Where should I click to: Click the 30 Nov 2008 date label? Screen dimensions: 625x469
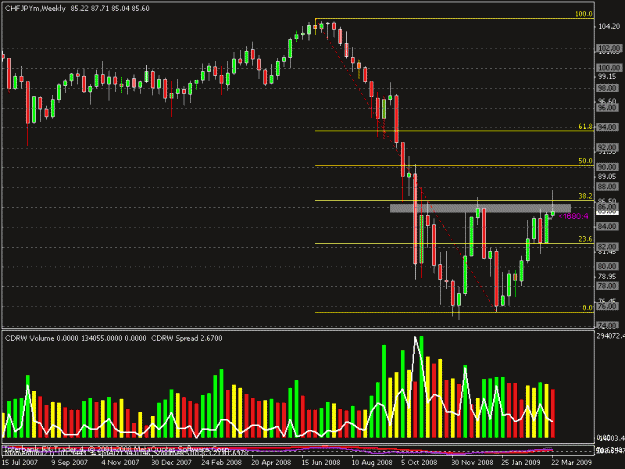[472, 462]
